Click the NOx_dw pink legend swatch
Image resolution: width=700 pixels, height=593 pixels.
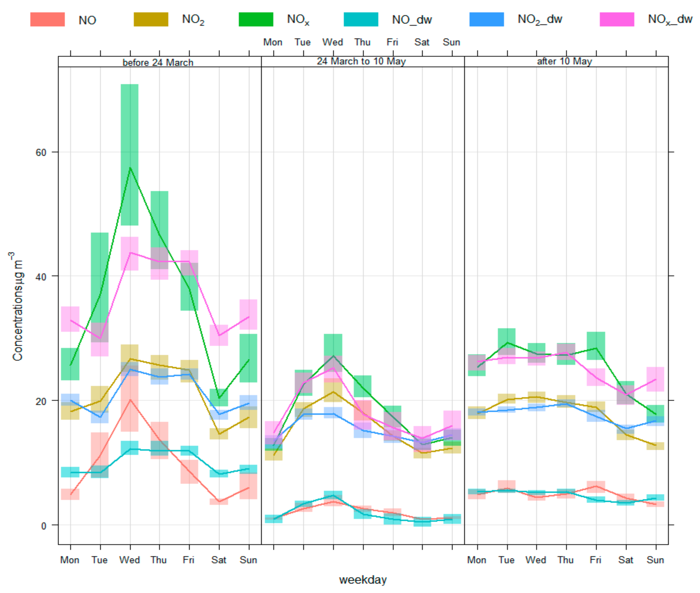(x=617, y=19)
